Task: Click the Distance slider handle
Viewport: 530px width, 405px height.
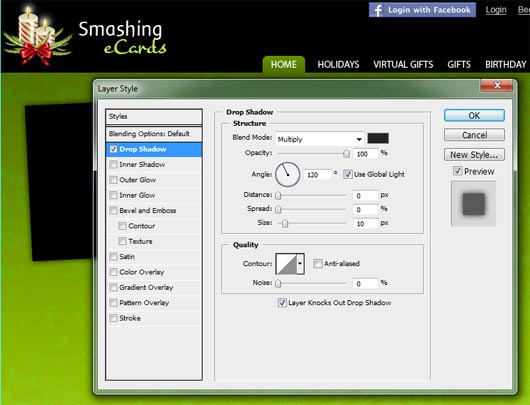Action: (278, 195)
